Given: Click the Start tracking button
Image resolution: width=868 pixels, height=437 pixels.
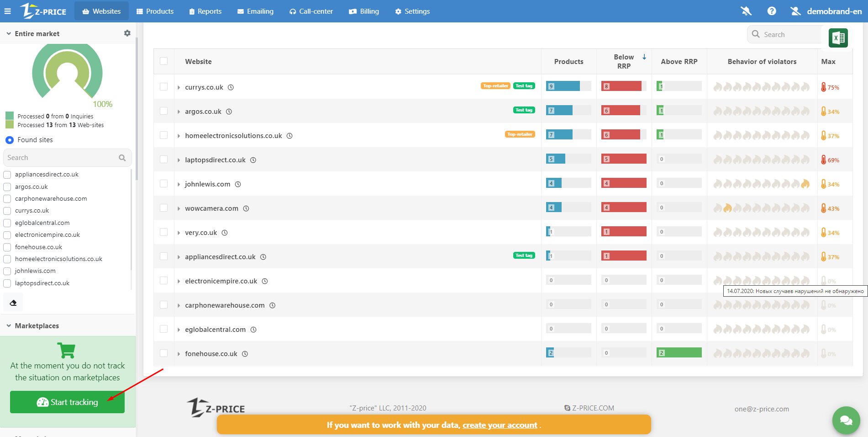Looking at the screenshot, I should [67, 402].
